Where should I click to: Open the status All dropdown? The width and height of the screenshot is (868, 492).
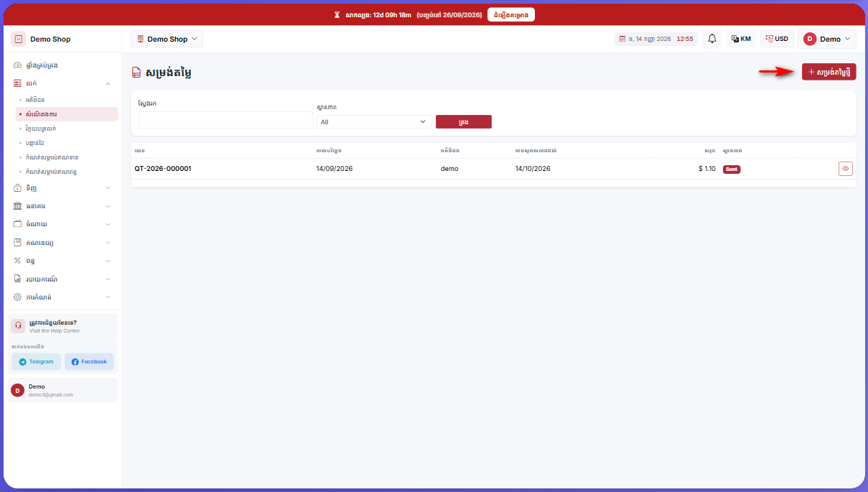374,121
